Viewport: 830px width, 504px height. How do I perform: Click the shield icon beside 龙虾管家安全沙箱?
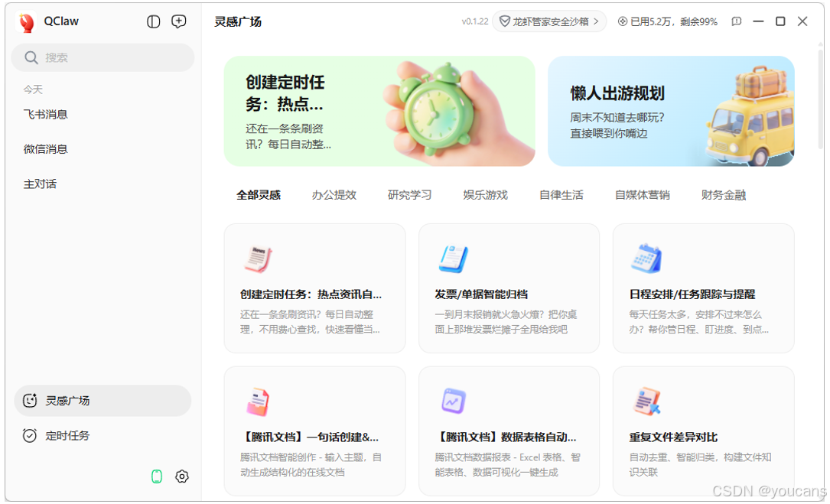click(505, 21)
